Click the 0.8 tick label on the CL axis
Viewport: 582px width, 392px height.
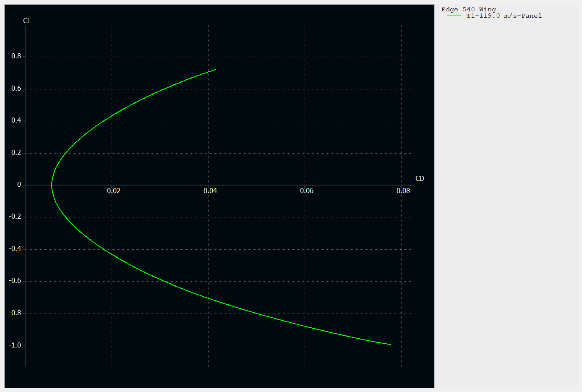16,55
